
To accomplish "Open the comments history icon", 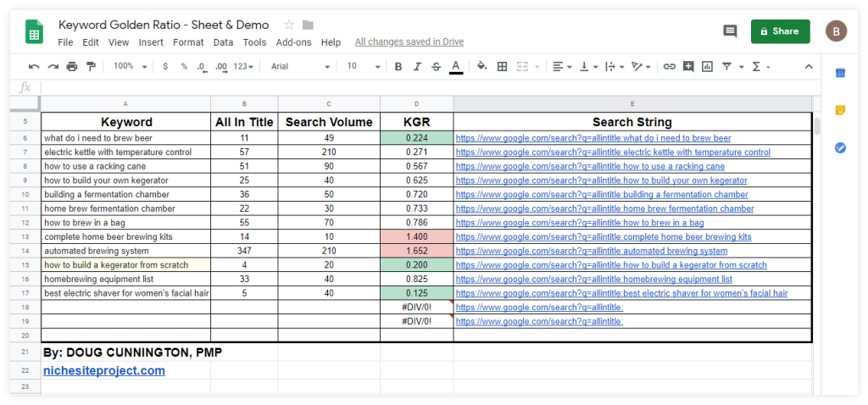I will click(729, 31).
